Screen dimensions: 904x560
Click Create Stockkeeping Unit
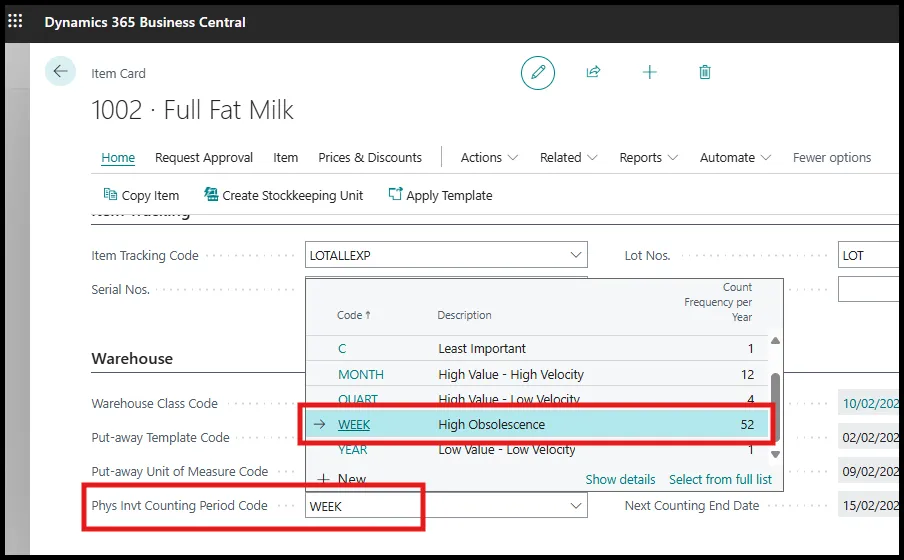tap(284, 196)
